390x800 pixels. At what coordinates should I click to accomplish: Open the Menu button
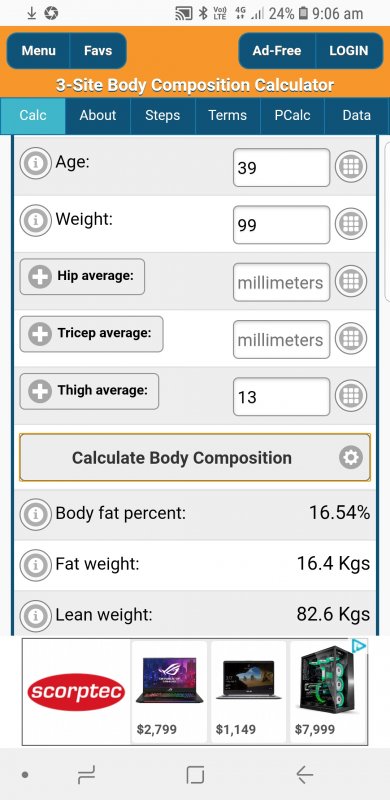38,51
